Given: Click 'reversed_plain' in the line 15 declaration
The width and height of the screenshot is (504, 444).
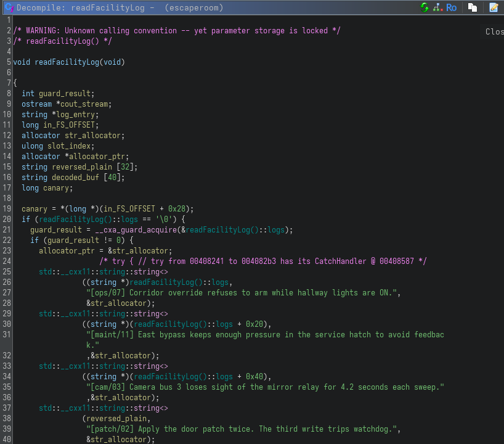Looking at the screenshot, I should click(82, 167).
